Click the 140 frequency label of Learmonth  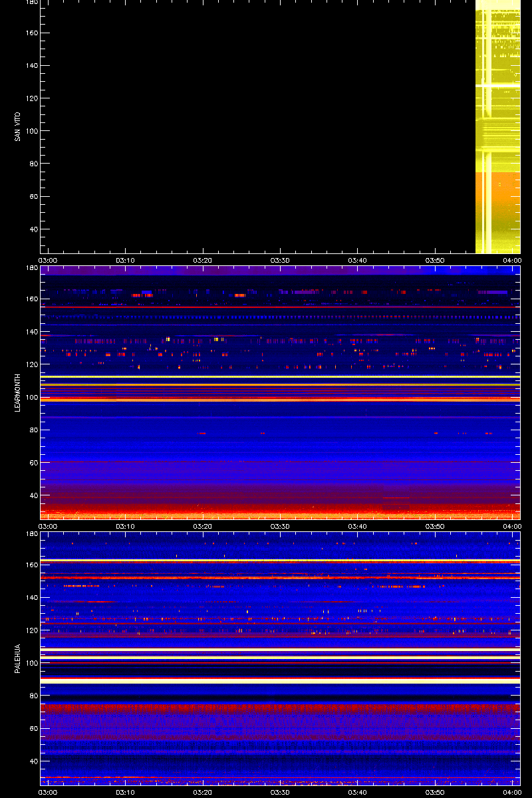[31, 332]
